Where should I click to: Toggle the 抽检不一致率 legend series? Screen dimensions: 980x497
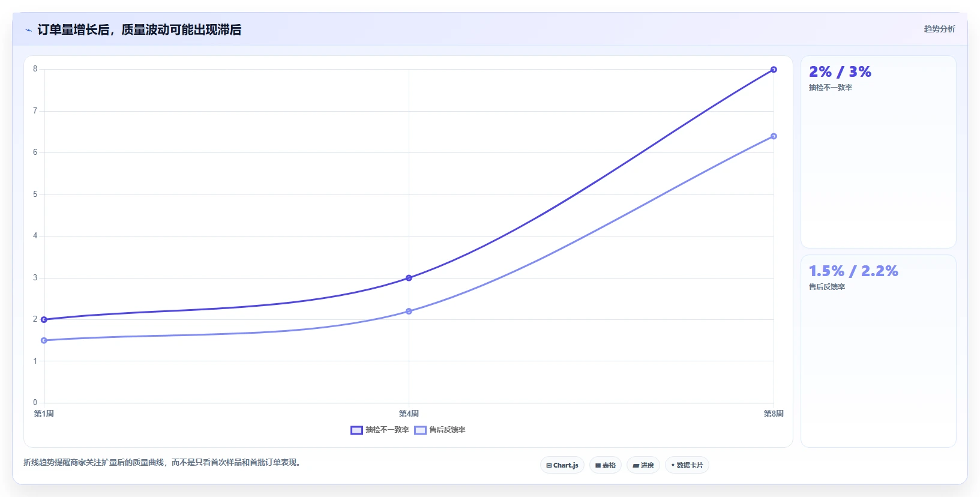pyautogui.click(x=380, y=430)
